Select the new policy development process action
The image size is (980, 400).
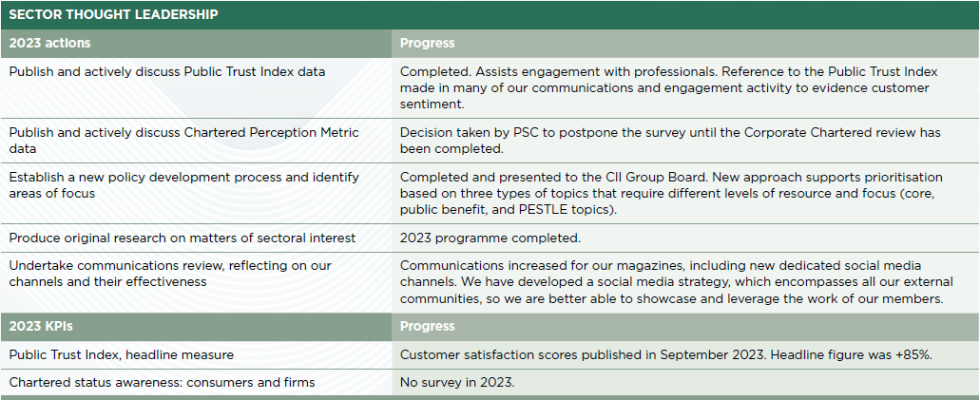[x=183, y=185]
